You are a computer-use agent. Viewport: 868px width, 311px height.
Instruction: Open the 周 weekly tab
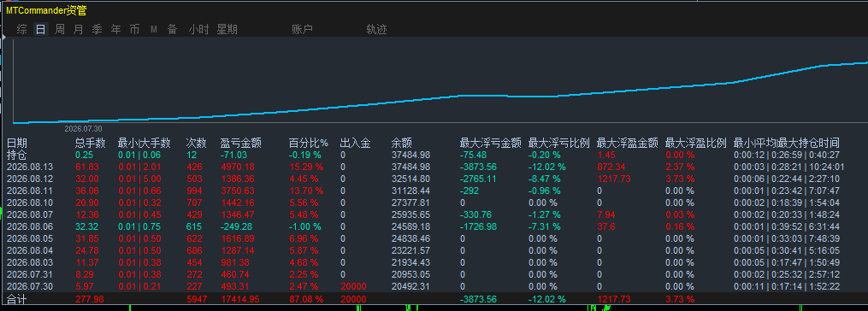pos(59,29)
